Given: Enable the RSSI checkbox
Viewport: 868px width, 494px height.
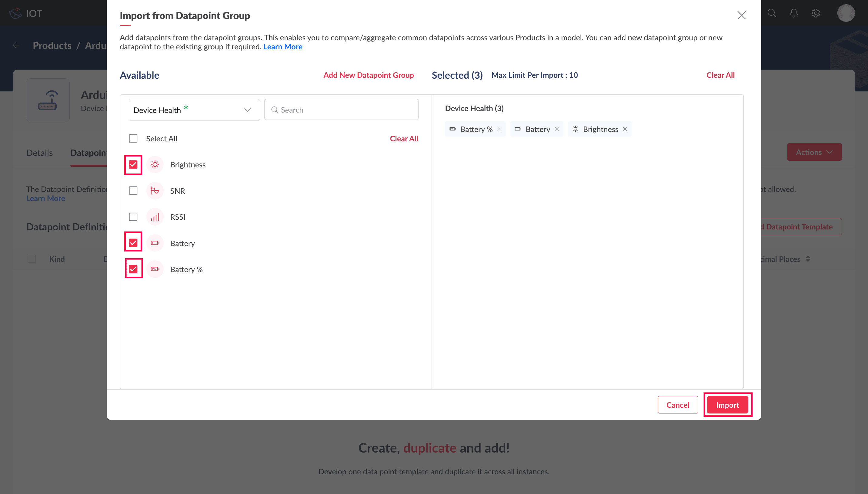Looking at the screenshot, I should click(133, 217).
